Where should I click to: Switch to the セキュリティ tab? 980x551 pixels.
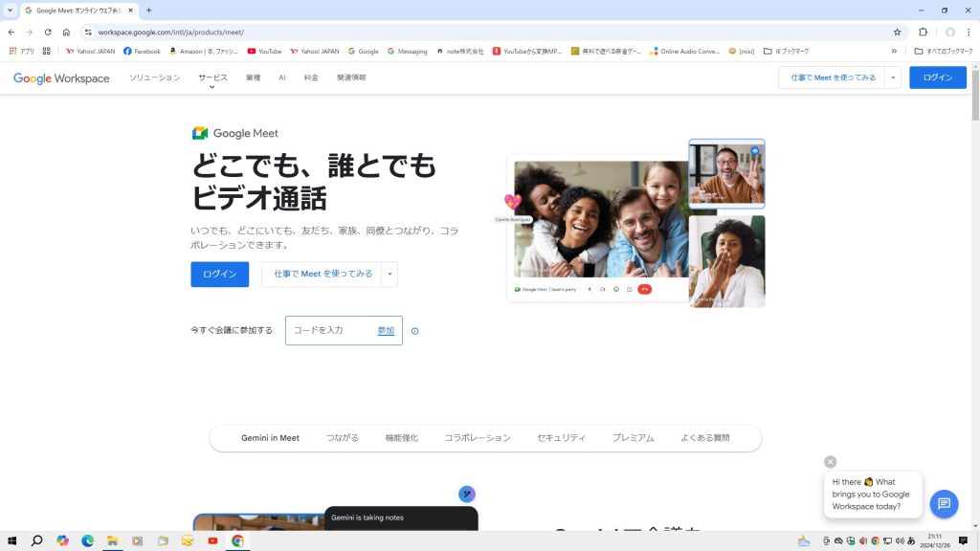561,438
